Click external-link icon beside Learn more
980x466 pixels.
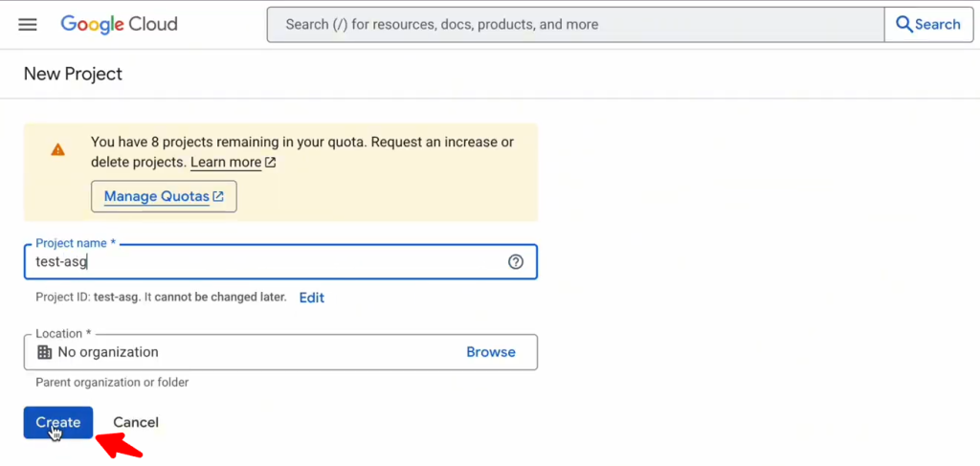click(x=271, y=163)
